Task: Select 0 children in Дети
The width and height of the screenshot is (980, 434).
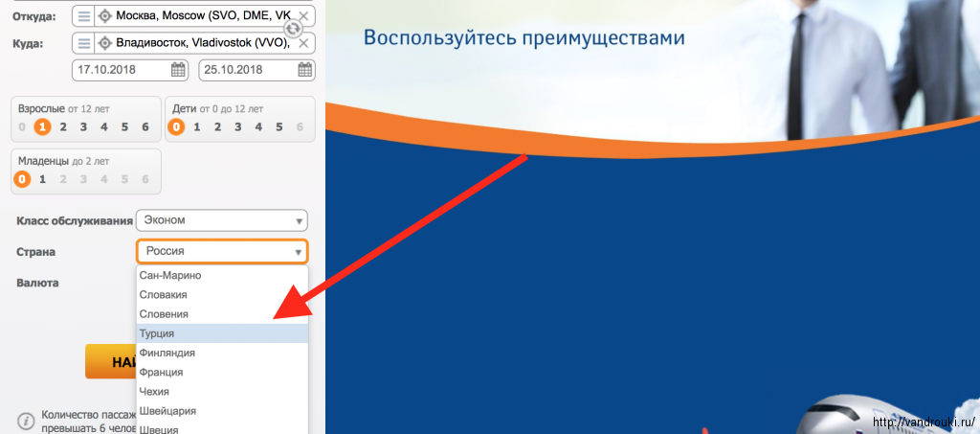Action: tap(176, 127)
